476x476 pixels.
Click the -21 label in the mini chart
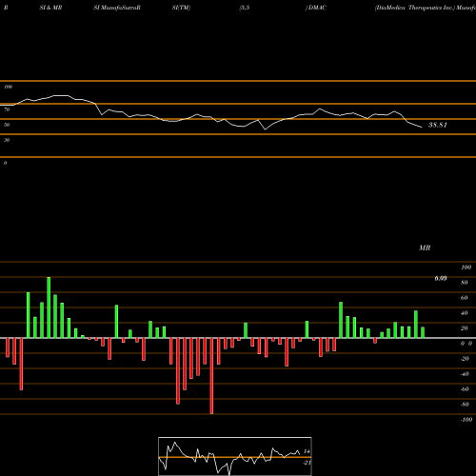tap(307, 463)
